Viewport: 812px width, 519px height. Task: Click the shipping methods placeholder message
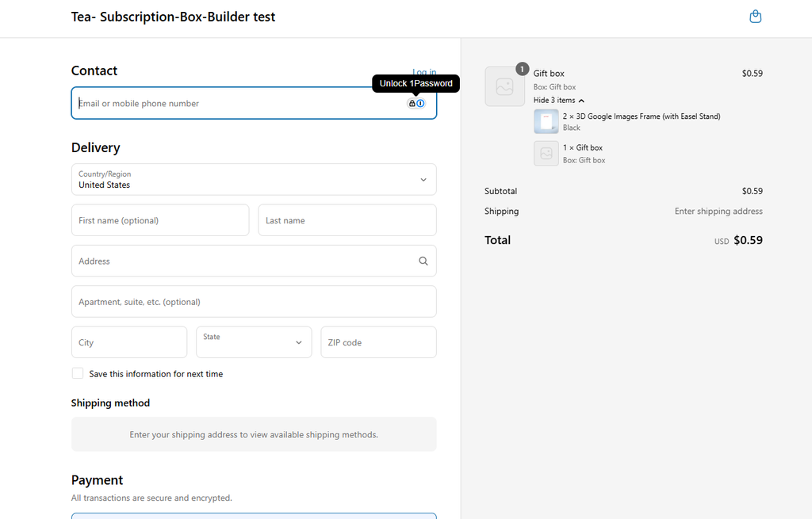click(254, 435)
